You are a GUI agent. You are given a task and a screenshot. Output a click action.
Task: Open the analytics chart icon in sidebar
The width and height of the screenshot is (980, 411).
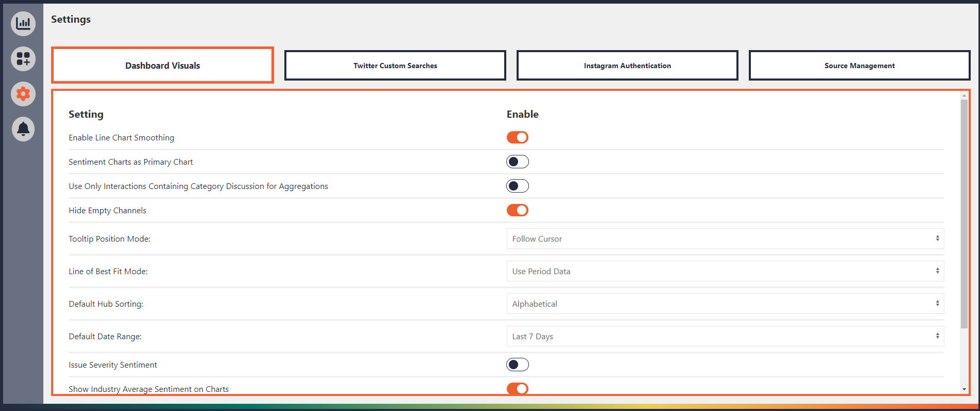(23, 23)
